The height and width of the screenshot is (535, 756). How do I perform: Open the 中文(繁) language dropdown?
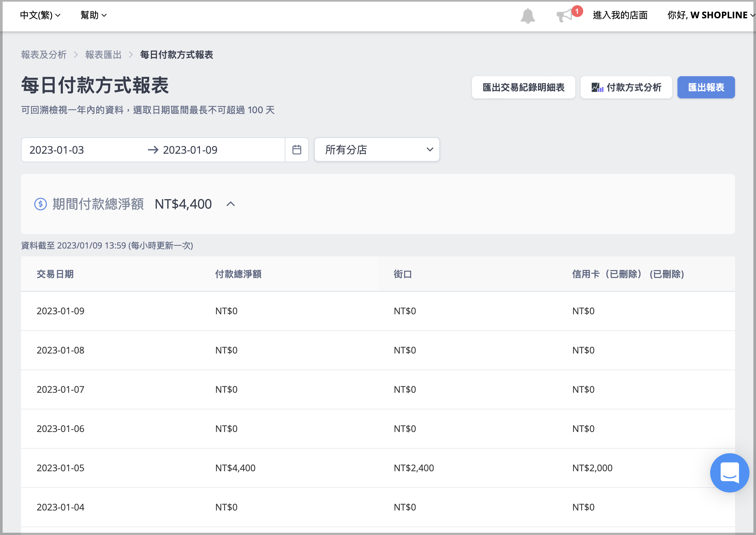[40, 15]
